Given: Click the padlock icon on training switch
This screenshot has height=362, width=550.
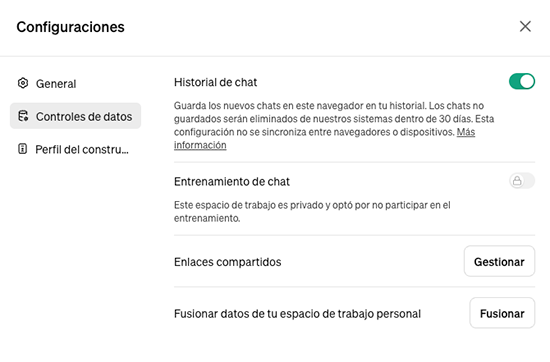Looking at the screenshot, I should 517,181.
